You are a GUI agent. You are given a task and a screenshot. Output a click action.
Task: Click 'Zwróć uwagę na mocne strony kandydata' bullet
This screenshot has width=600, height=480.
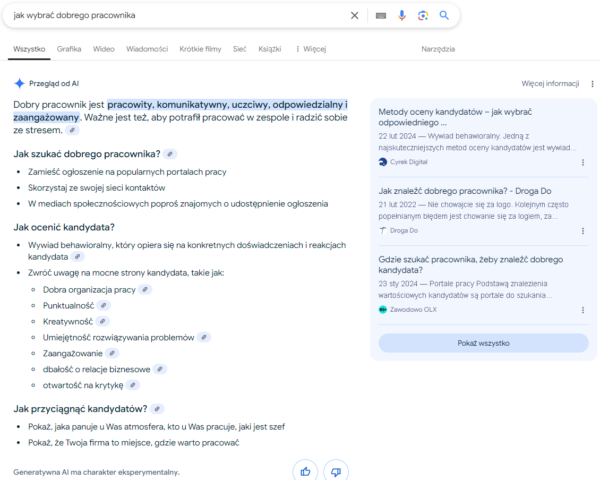tap(126, 273)
